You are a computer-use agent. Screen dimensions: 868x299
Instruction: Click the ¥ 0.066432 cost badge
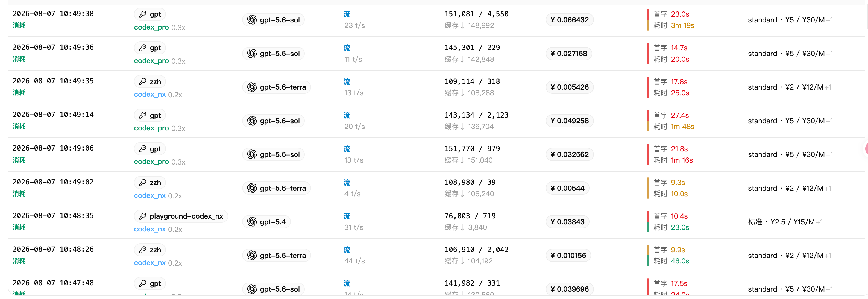tap(570, 20)
